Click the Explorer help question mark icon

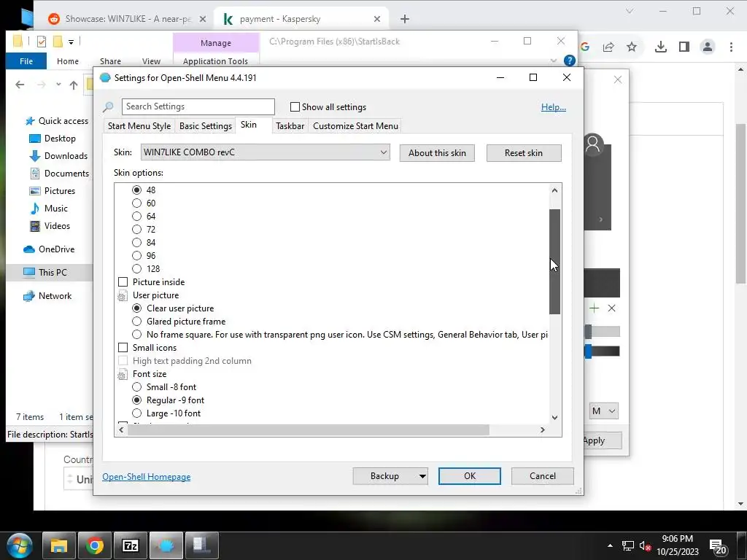point(569,61)
